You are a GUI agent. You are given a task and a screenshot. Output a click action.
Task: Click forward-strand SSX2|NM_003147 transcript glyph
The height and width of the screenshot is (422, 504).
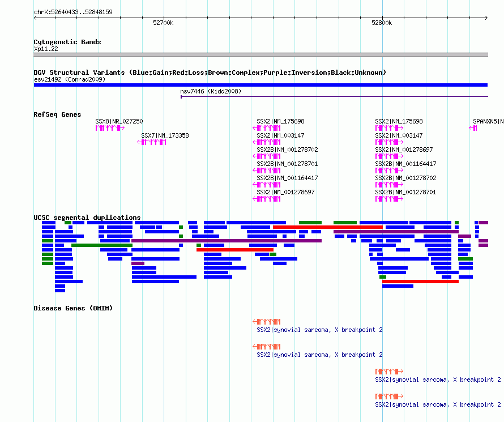pyautogui.click(x=389, y=142)
